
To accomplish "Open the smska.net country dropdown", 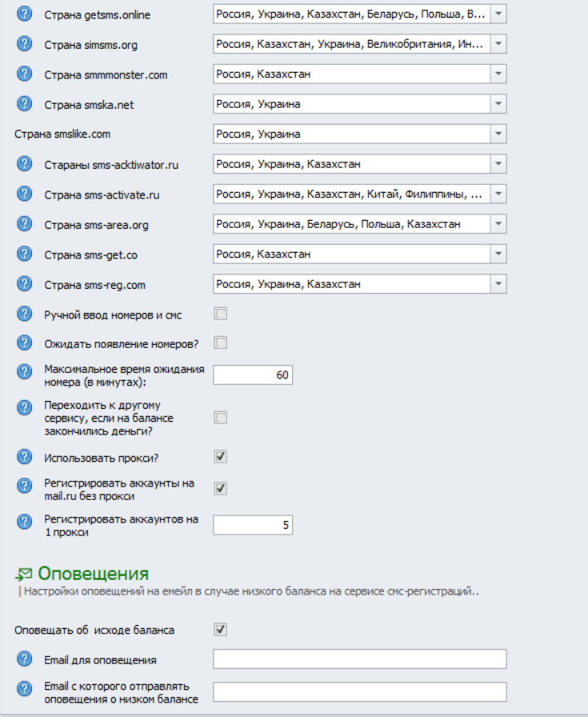I will (497, 103).
